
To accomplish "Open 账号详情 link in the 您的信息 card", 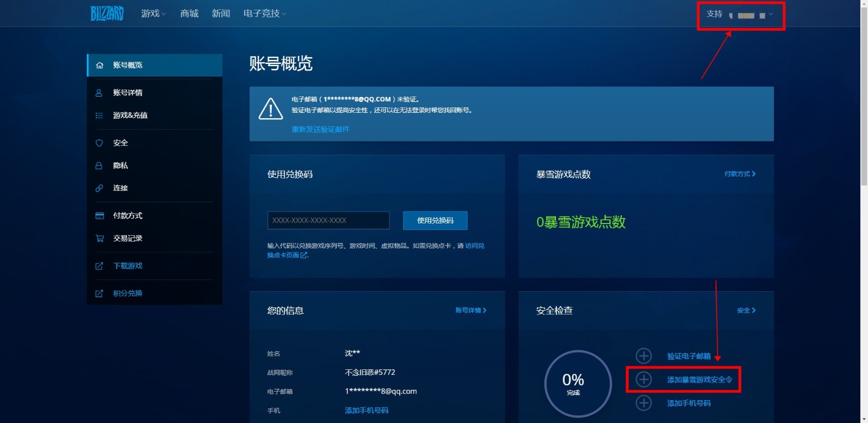I will 471,310.
